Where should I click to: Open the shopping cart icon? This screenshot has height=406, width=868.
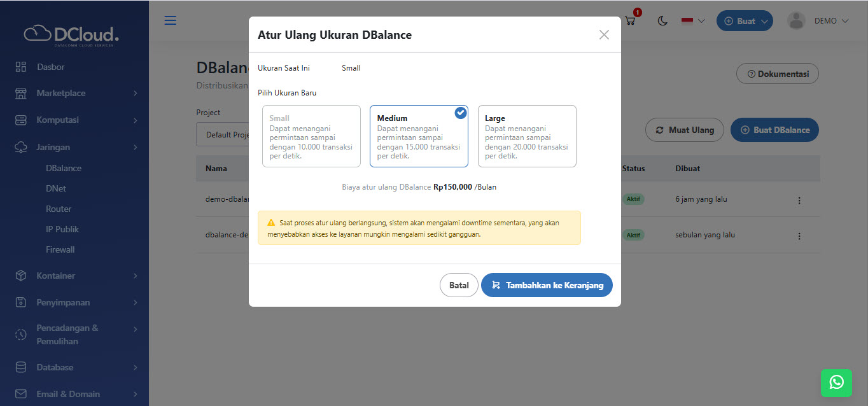[630, 21]
